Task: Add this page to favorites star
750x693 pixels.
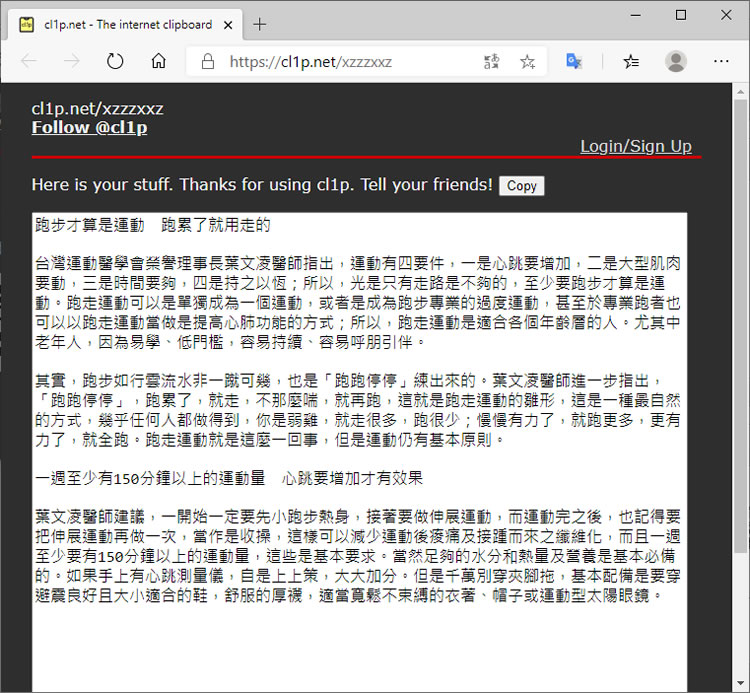Action: pos(527,61)
